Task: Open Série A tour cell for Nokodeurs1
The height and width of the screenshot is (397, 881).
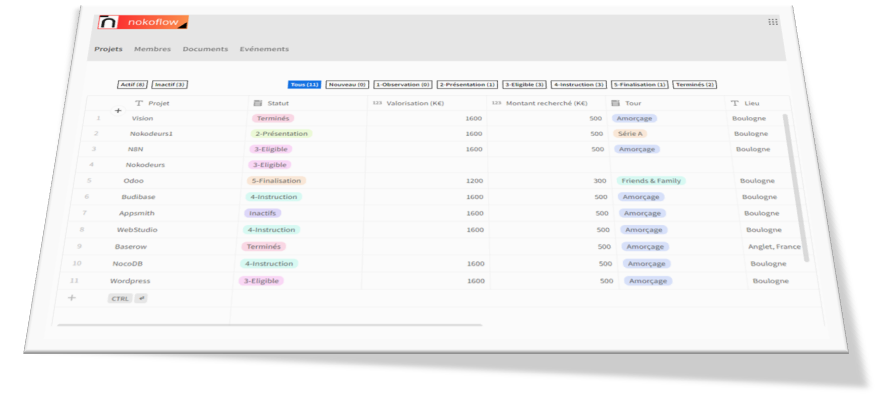Action: 630,134
